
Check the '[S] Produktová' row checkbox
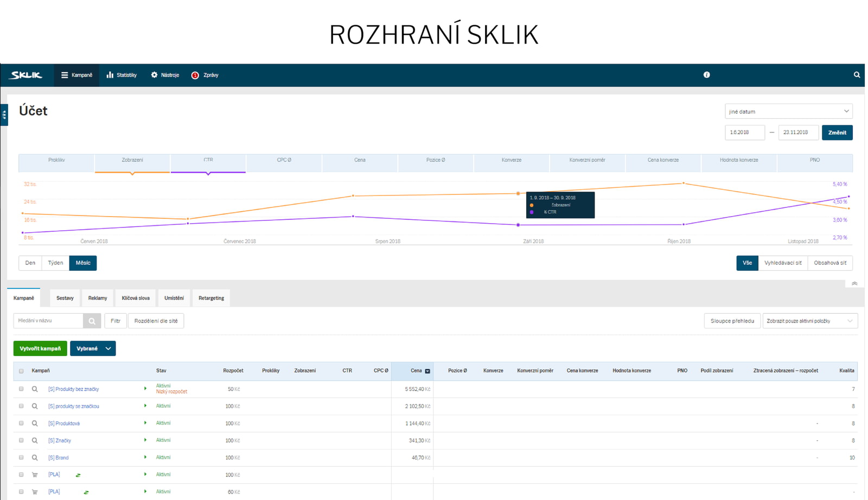[x=21, y=423]
